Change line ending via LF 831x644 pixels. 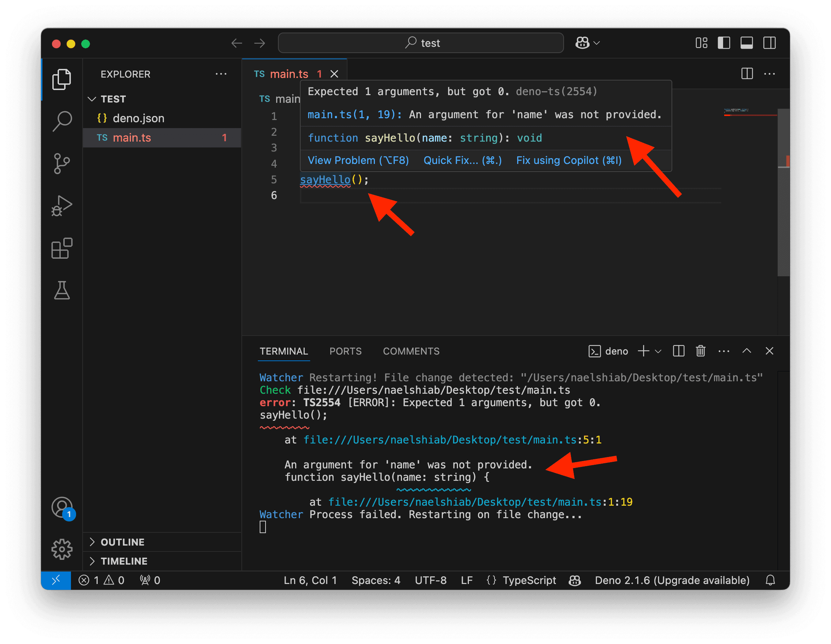point(466,580)
